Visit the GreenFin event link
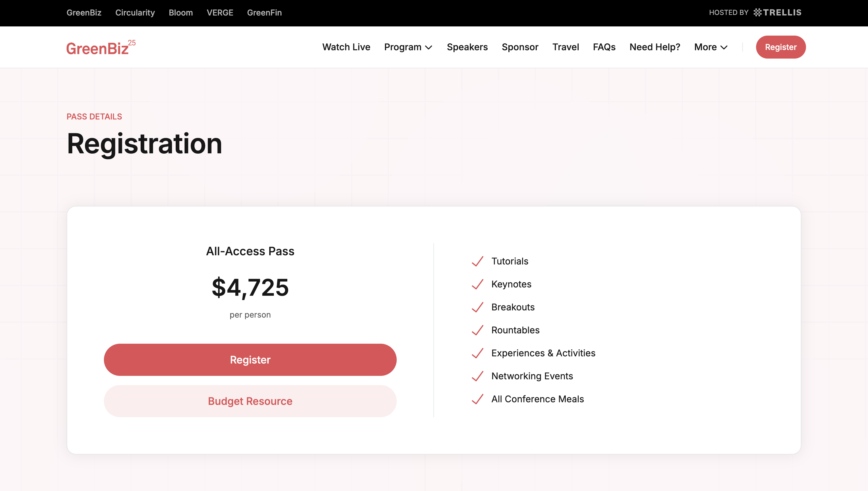 click(264, 12)
